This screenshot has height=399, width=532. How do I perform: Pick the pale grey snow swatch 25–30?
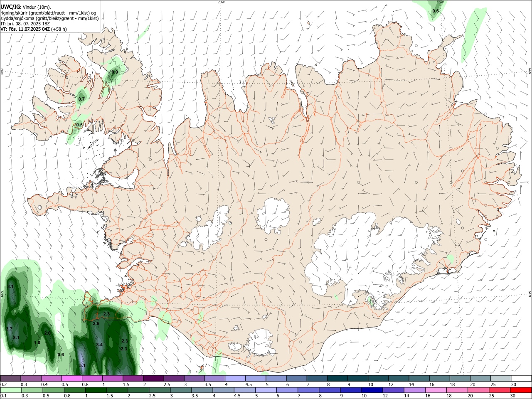tap(501, 379)
